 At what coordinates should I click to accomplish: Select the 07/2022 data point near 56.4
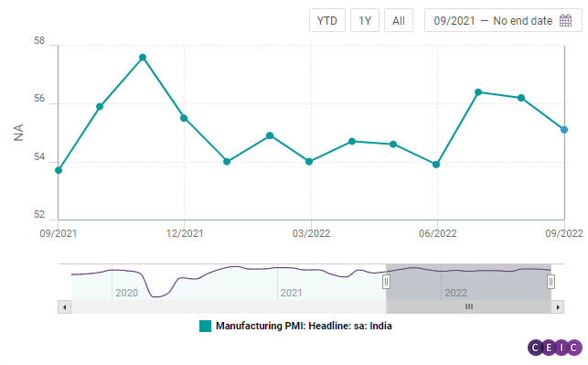point(478,91)
